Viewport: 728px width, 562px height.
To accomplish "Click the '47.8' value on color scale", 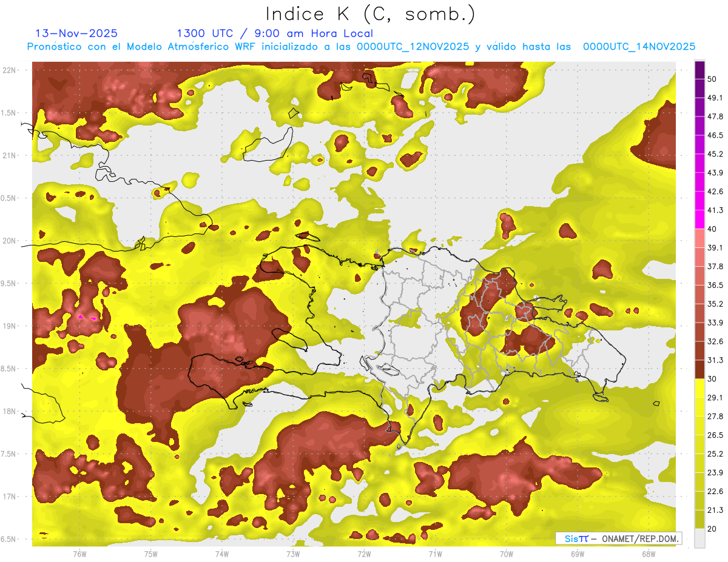I will pos(715,116).
